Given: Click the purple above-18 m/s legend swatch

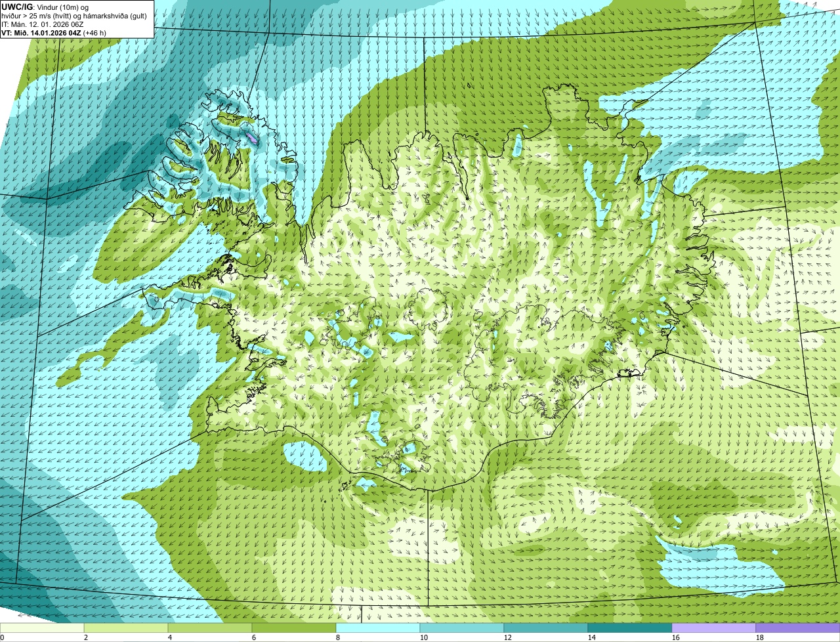Looking at the screenshot, I should tap(798, 628).
